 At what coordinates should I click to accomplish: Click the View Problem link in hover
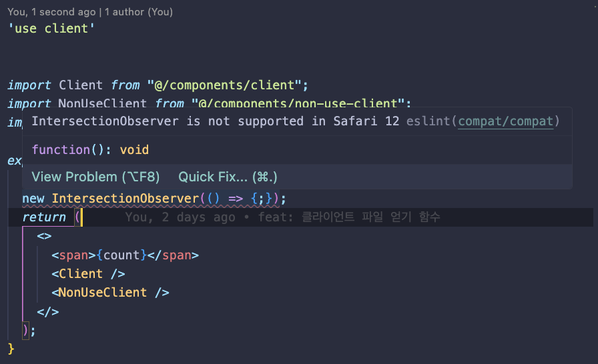pyautogui.click(x=95, y=177)
